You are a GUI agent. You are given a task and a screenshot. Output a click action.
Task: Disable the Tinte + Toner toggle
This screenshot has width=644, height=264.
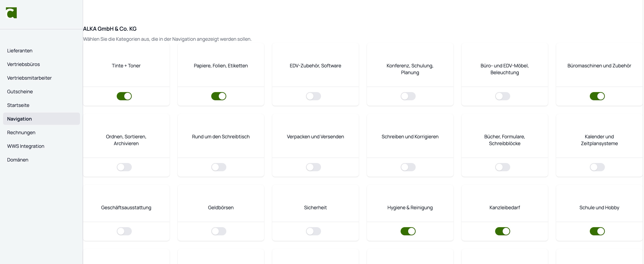click(124, 96)
